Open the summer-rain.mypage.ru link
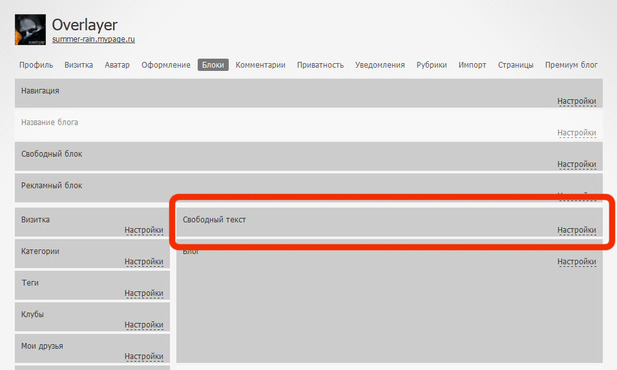The width and height of the screenshot is (617, 370). [94, 39]
